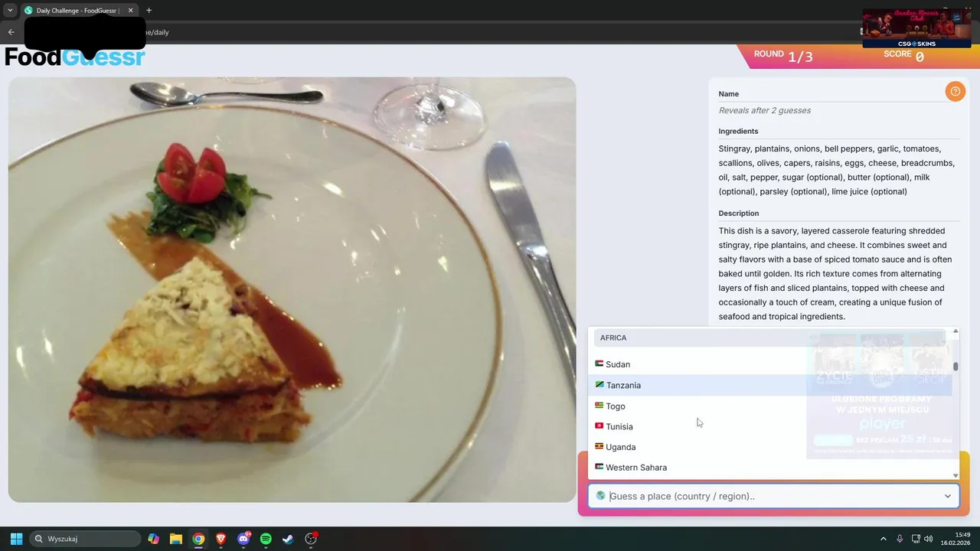Viewport: 980px width, 551px height.
Task: Choose Togo in the dropdown list
Action: [x=769, y=406]
